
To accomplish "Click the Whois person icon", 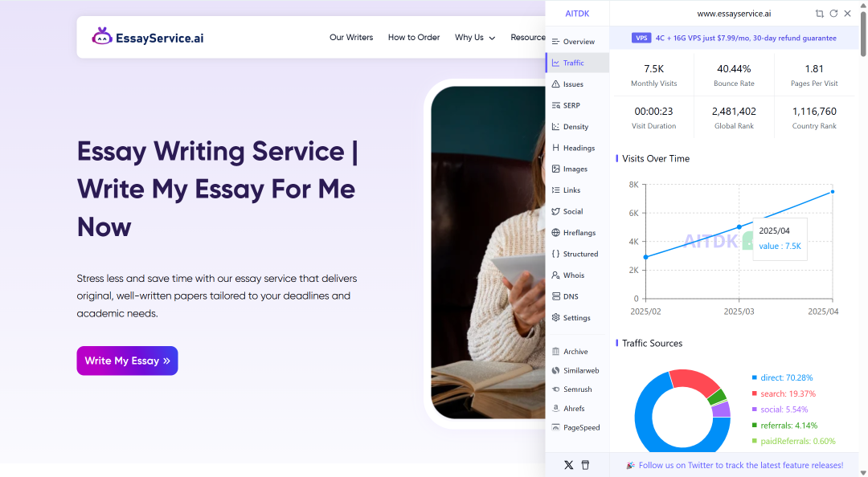I will pyautogui.click(x=556, y=275).
